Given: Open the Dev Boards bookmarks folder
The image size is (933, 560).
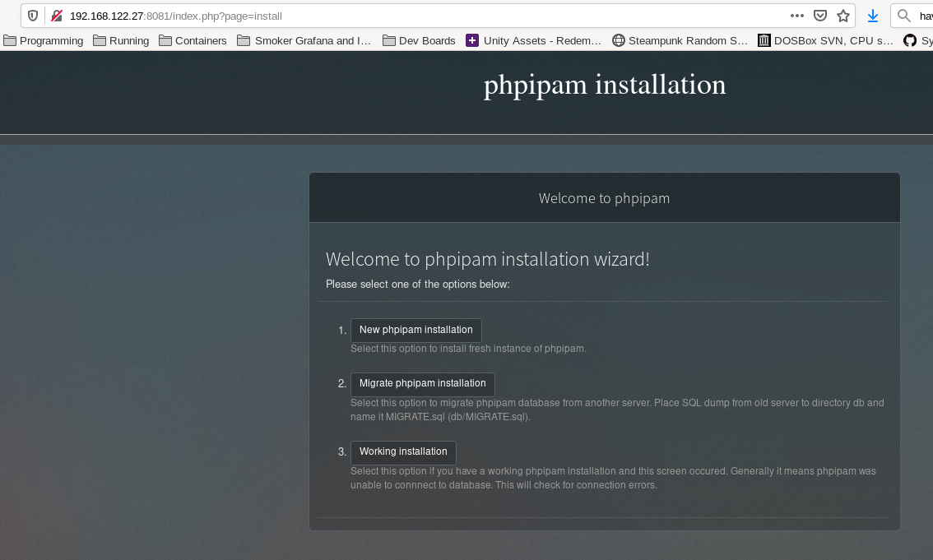Looking at the screenshot, I should (419, 40).
